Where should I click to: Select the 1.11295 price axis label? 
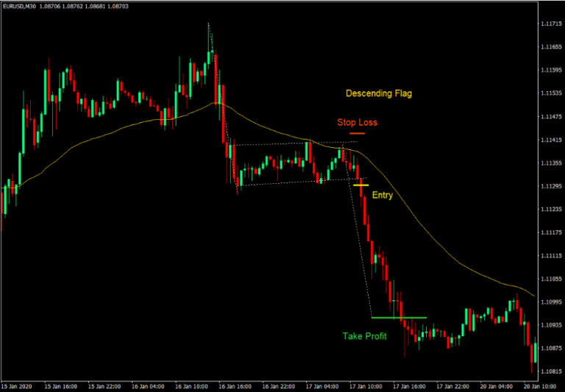coord(547,187)
